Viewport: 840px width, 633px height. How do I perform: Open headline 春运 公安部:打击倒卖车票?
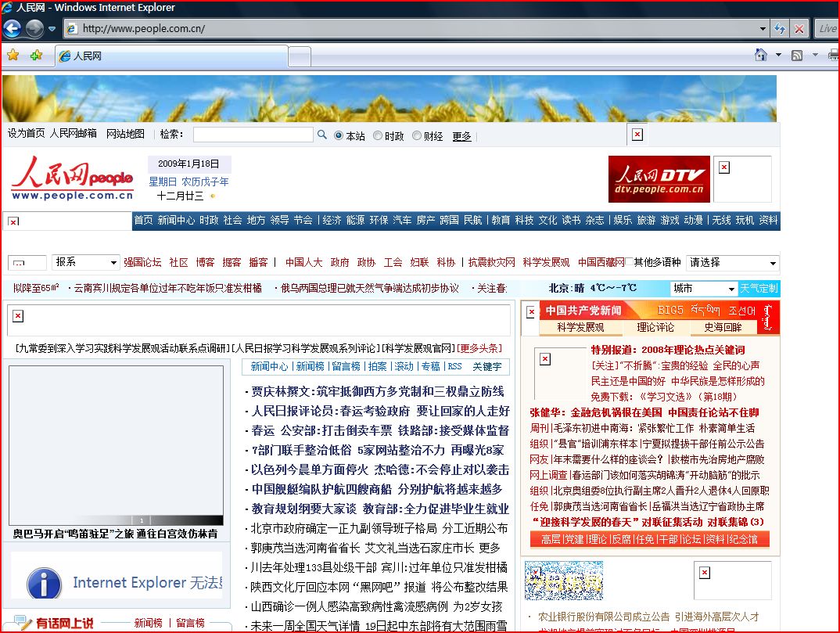[x=380, y=431]
